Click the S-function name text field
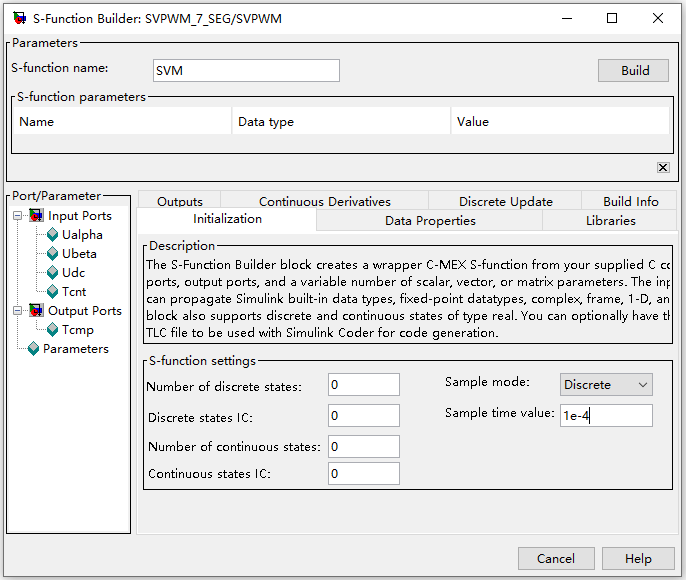Screen dimensions: 686x580 coord(247,70)
